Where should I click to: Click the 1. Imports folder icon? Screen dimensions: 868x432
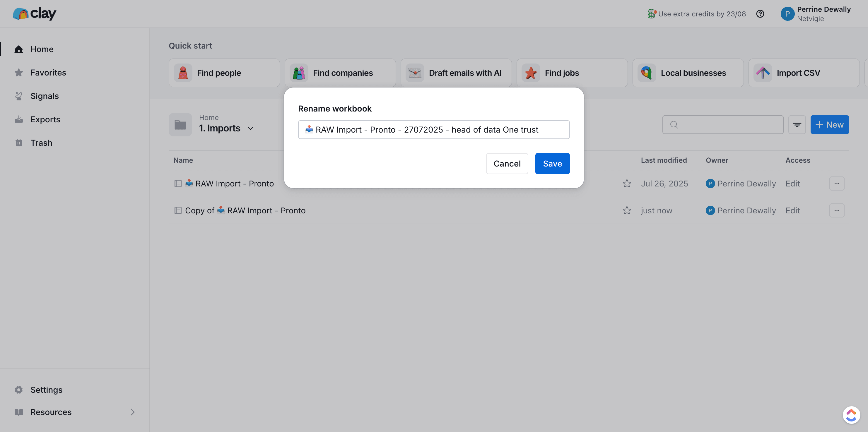(x=180, y=125)
